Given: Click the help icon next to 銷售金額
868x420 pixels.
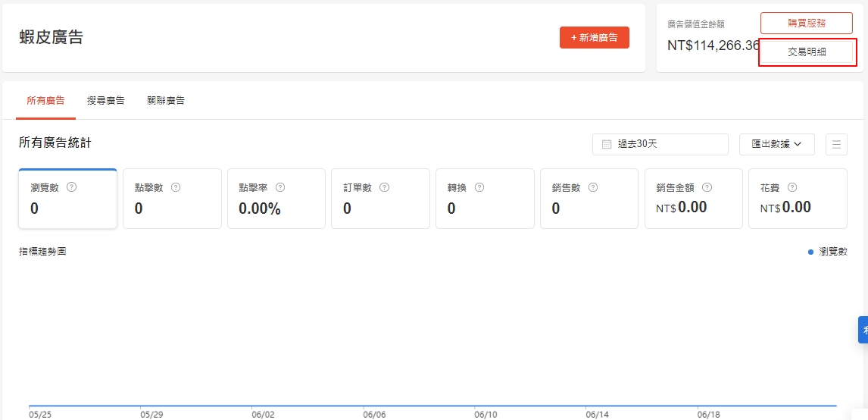Looking at the screenshot, I should pyautogui.click(x=707, y=187).
